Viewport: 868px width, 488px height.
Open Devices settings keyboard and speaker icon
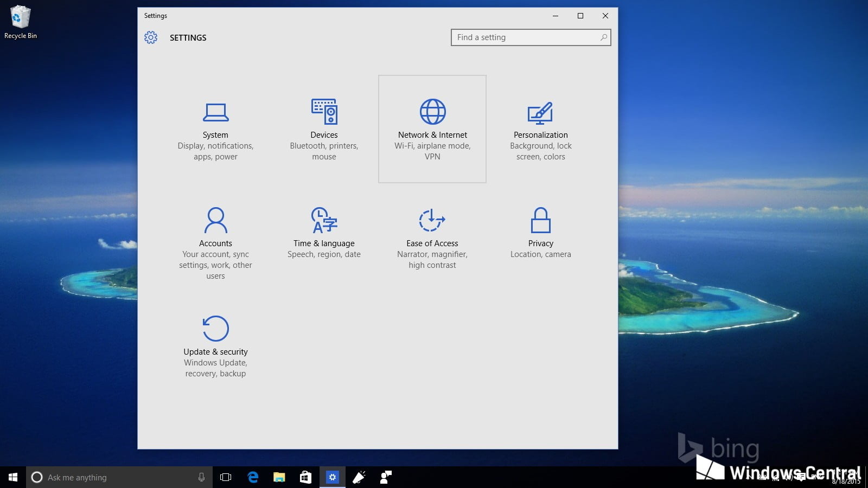coord(324,112)
